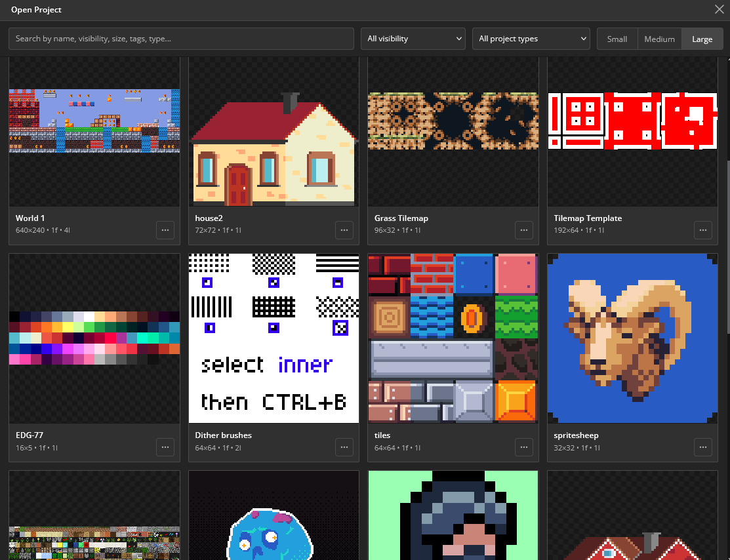Open more options for Grass Tilemap project
Screen dimensions: 730x560
524,230
